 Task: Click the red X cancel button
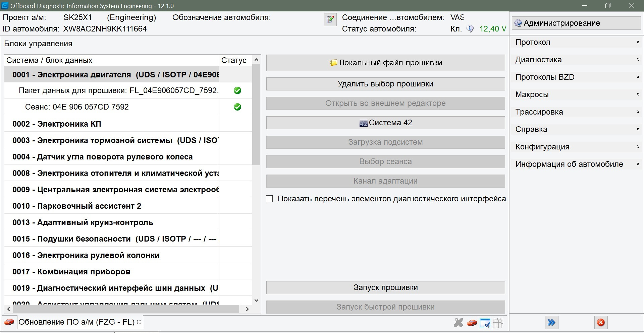(x=601, y=323)
